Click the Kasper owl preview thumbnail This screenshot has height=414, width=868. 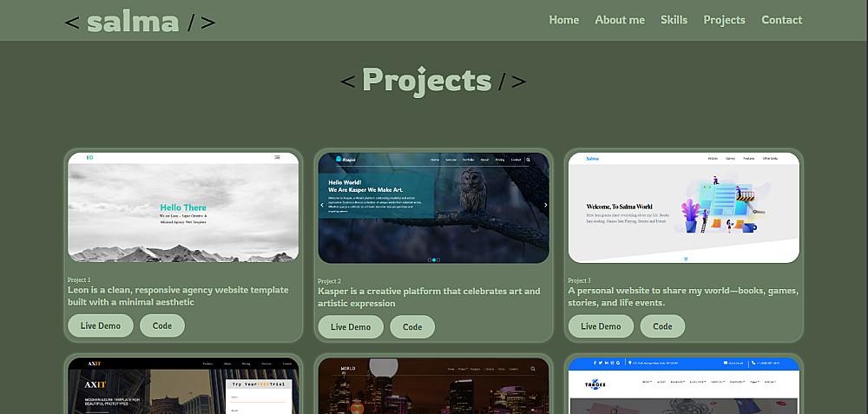coord(433,208)
